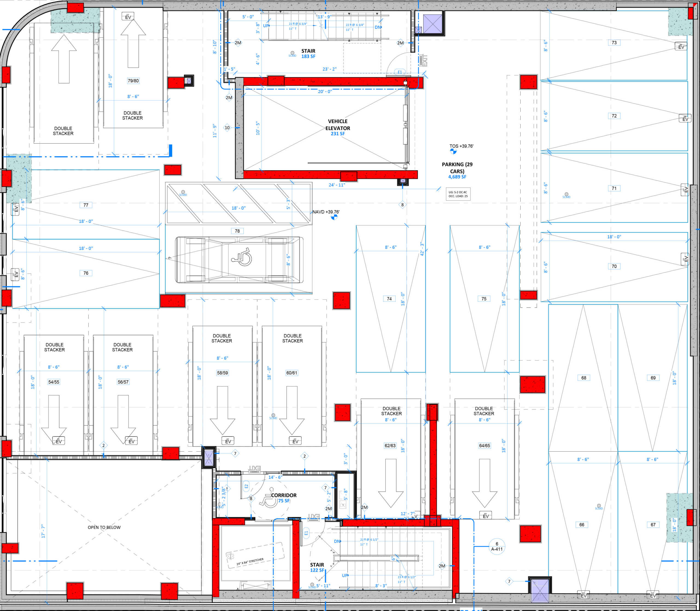The width and height of the screenshot is (700, 611).
Task: Select the 54/55 double stacker tag
Action: pos(54,382)
